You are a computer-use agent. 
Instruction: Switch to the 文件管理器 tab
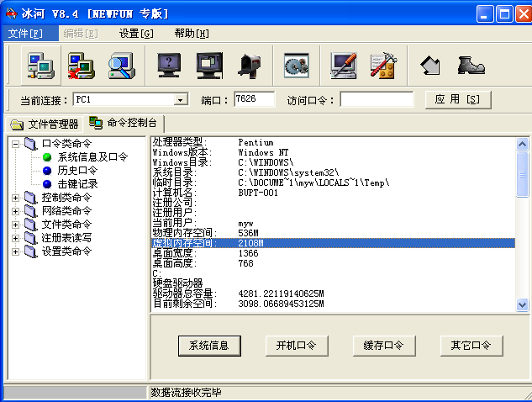click(45, 124)
